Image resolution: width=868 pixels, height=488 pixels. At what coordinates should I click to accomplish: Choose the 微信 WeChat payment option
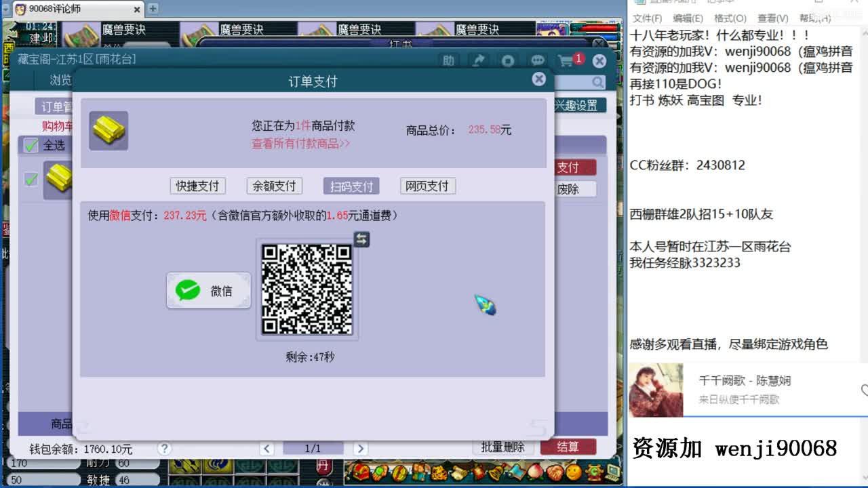(x=209, y=291)
